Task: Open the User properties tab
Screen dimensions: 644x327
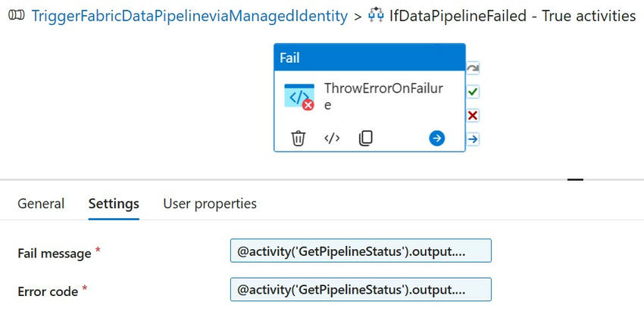Action: pos(210,204)
